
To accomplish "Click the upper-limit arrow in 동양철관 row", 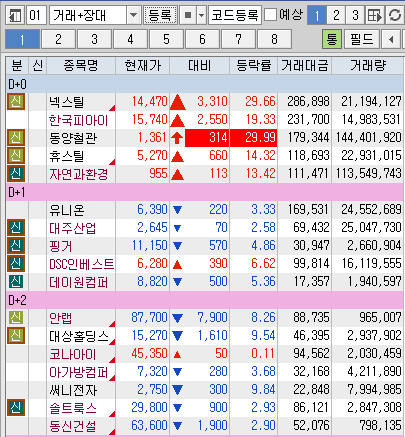I will pos(177,138).
